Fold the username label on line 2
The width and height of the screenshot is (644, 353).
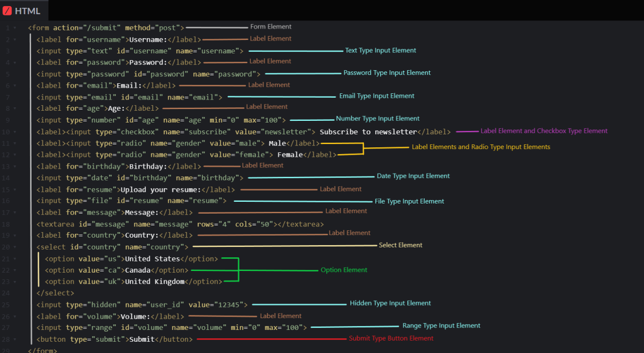pos(15,40)
